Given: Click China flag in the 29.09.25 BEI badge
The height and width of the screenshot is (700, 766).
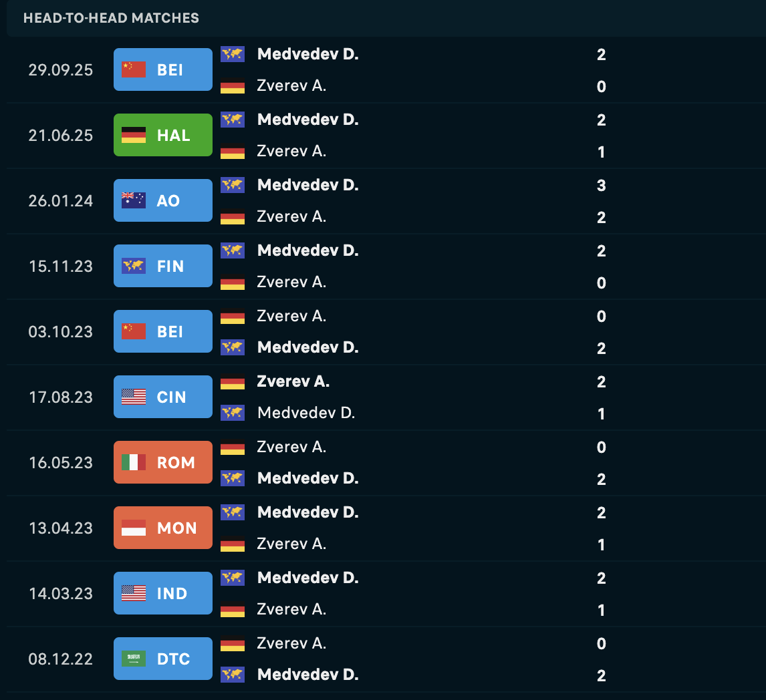Looking at the screenshot, I should 134,69.
